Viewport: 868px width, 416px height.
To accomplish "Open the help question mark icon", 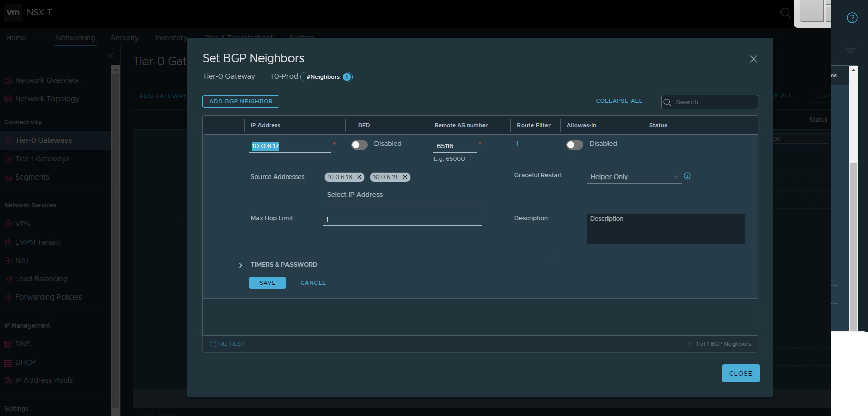I will coord(852,18).
